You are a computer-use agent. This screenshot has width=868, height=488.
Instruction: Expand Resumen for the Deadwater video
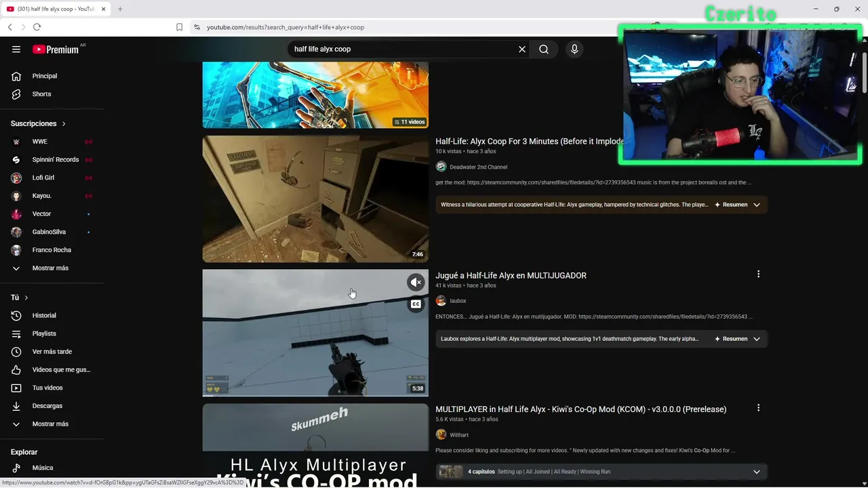coord(737,205)
